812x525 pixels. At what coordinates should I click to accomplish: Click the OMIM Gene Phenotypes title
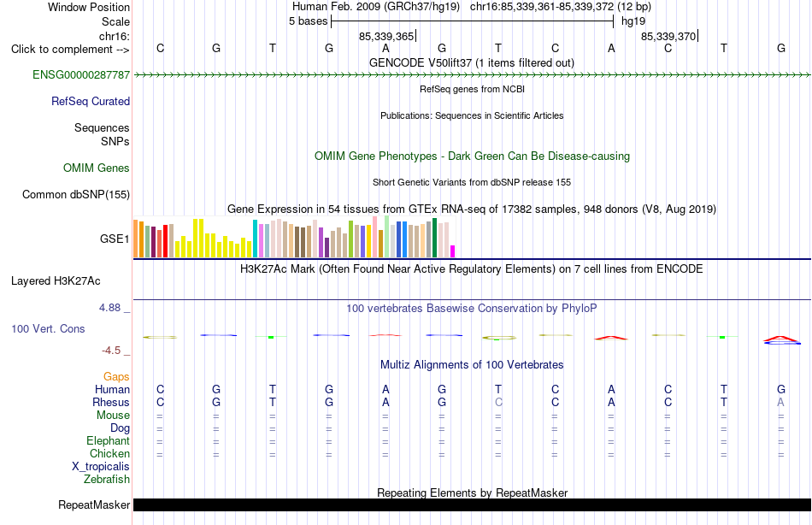473,156
